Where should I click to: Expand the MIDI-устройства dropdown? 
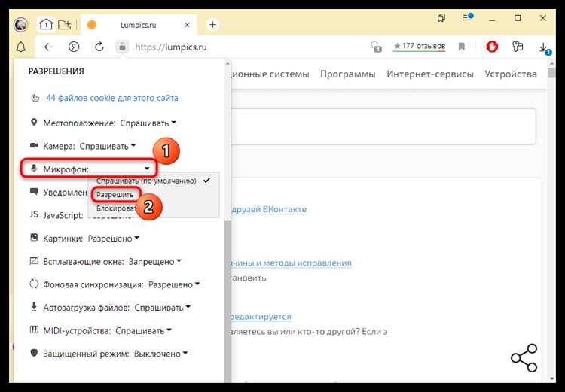click(143, 331)
